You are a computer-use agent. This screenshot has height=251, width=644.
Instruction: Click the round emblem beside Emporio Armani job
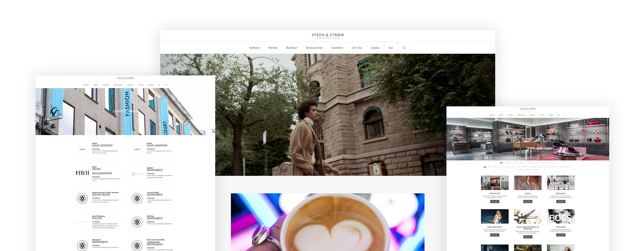tap(82, 198)
